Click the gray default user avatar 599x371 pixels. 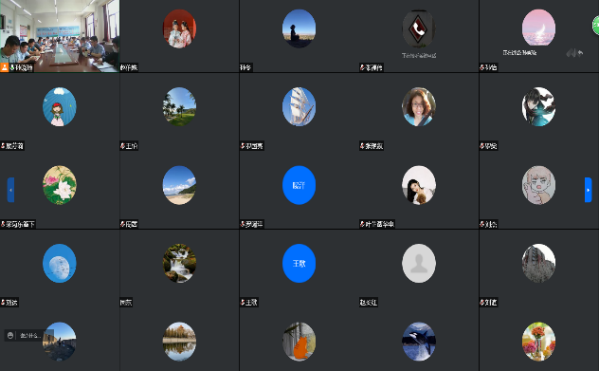419,263
